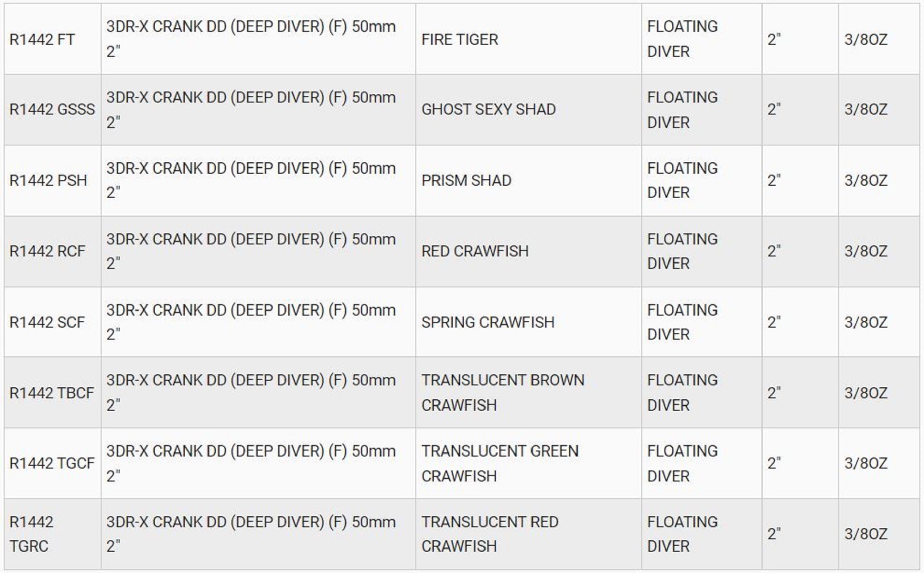
Task: Select the R1442 GSSS model code
Action: coord(52,110)
